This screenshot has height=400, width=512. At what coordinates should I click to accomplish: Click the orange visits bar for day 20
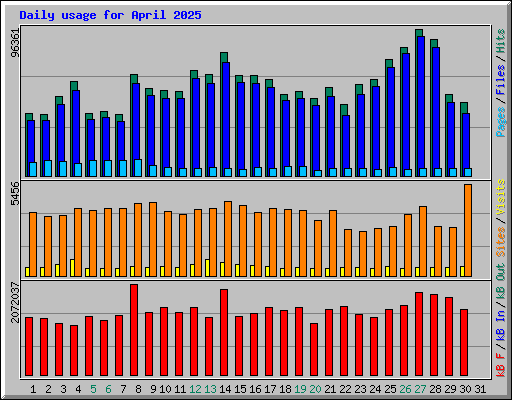[x=318, y=248]
